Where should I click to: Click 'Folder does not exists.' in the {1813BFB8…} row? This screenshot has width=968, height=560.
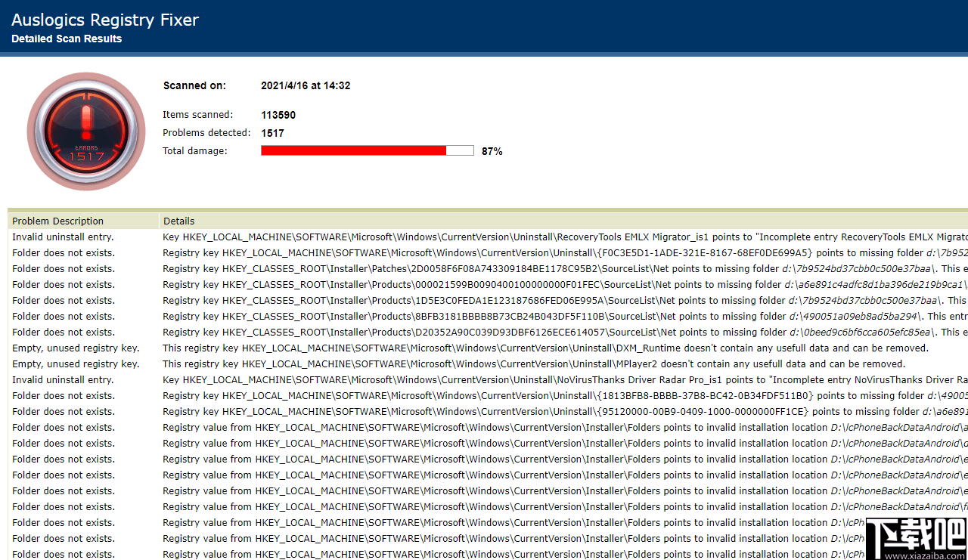click(x=64, y=396)
